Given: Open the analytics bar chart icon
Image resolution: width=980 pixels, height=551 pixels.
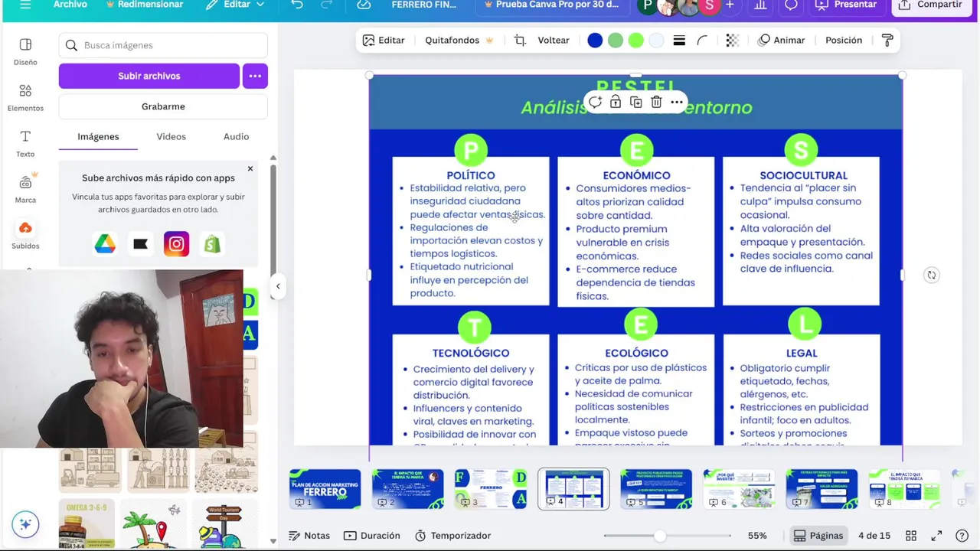Looking at the screenshot, I should pos(760,5).
